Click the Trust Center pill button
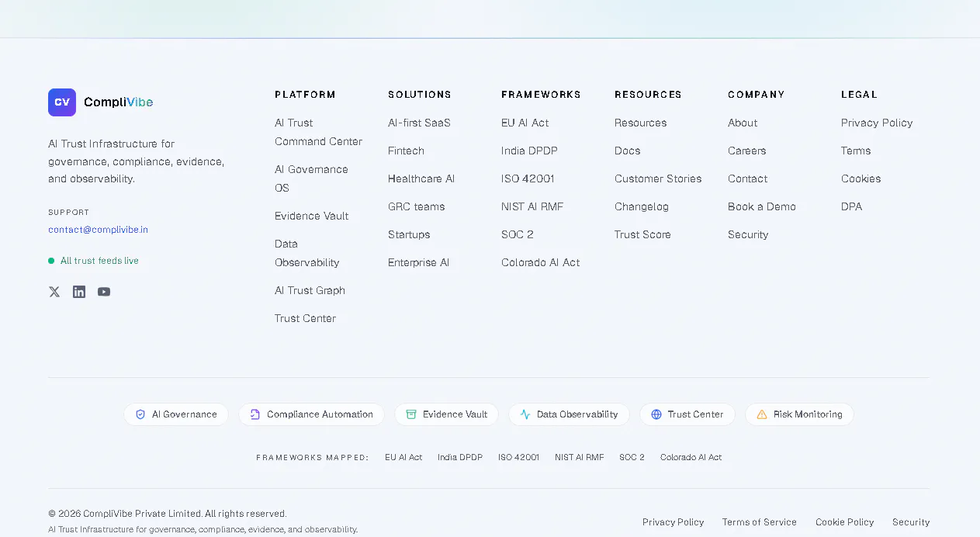 687,414
